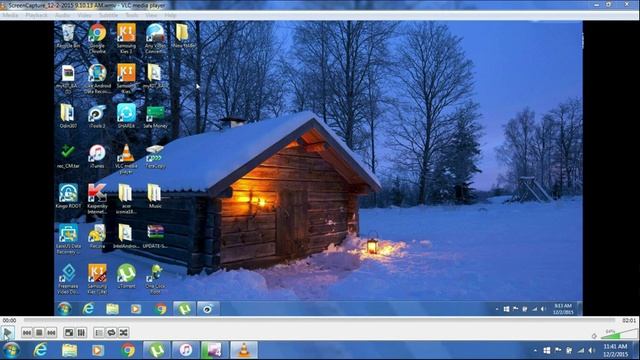This screenshot has height=360, width=640.
Task: Open the Audio menu
Action: [62, 15]
